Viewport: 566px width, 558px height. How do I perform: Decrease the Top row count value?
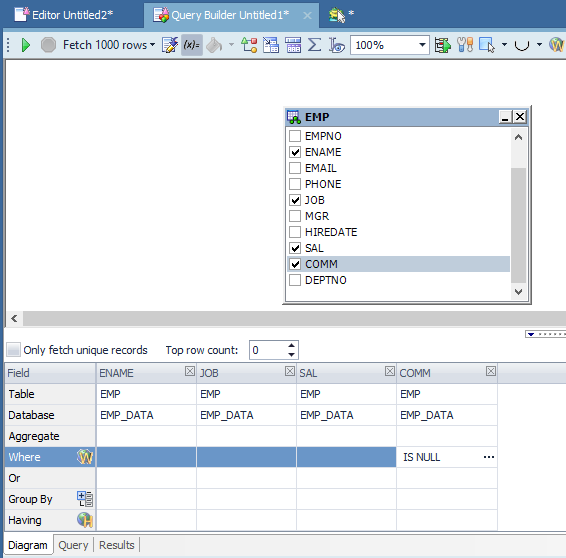(x=291, y=354)
